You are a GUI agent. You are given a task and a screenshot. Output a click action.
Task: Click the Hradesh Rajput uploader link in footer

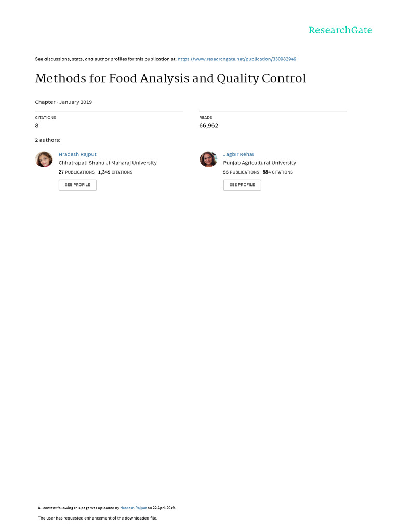133,508
